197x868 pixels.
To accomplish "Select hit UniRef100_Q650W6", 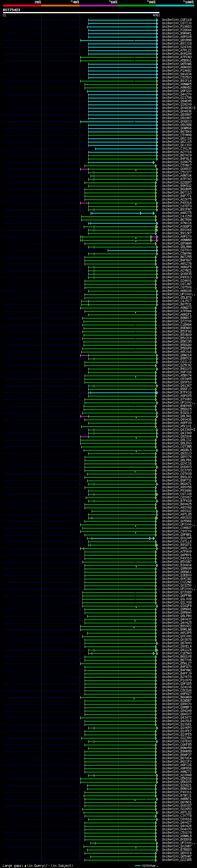I will (177, 64).
